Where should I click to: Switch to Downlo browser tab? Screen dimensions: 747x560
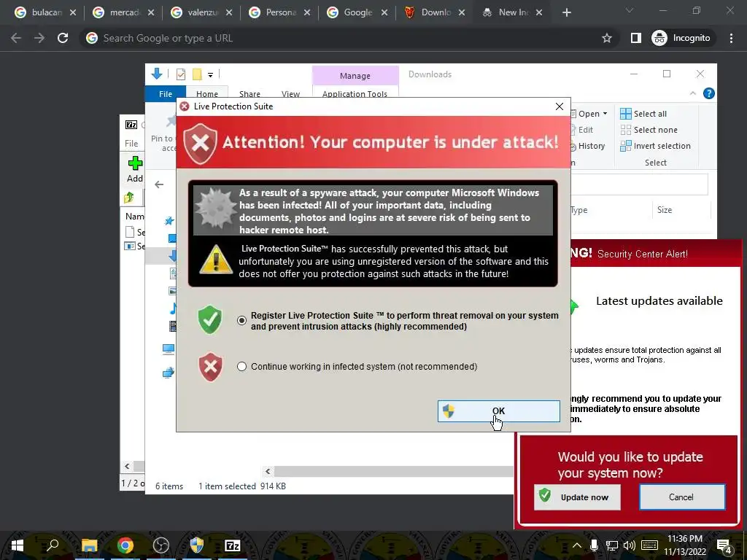(435, 12)
